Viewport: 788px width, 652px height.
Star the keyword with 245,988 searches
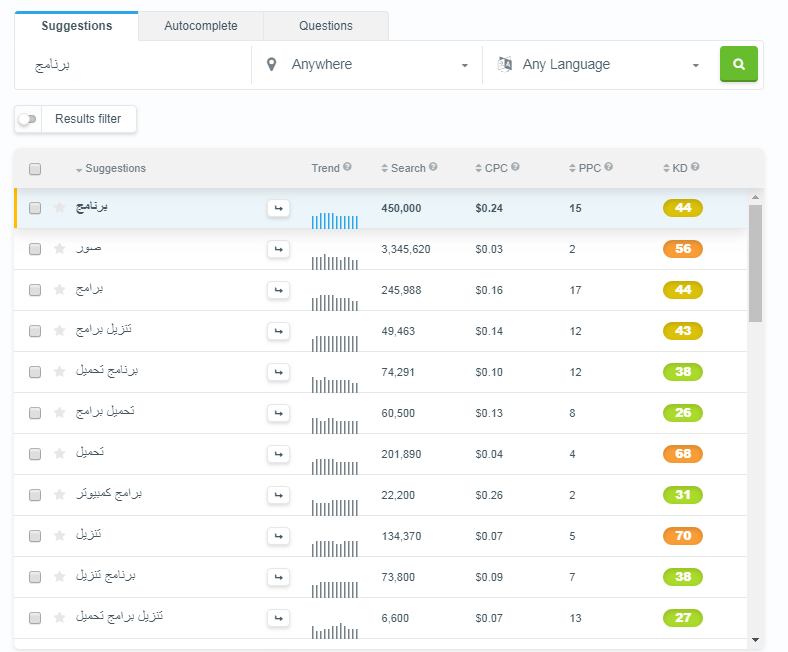coord(59,290)
